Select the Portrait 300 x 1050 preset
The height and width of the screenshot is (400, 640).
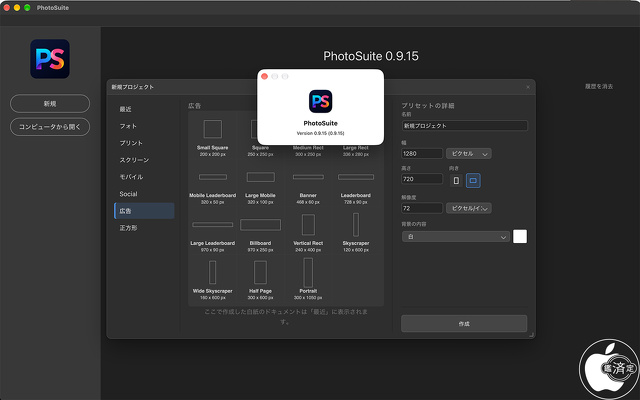[308, 280]
